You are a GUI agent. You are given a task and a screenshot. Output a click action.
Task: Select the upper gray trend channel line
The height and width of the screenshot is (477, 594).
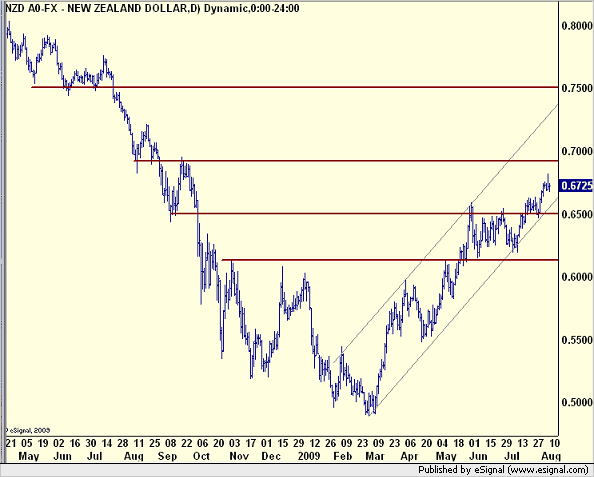tap(446, 233)
